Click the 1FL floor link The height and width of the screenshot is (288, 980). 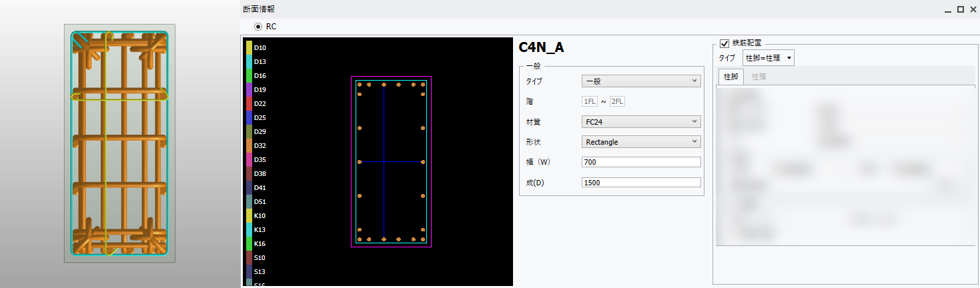point(590,101)
